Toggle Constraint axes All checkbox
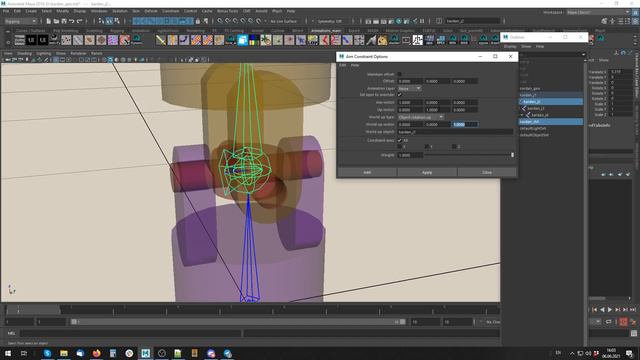The width and height of the screenshot is (640, 360). click(400, 140)
